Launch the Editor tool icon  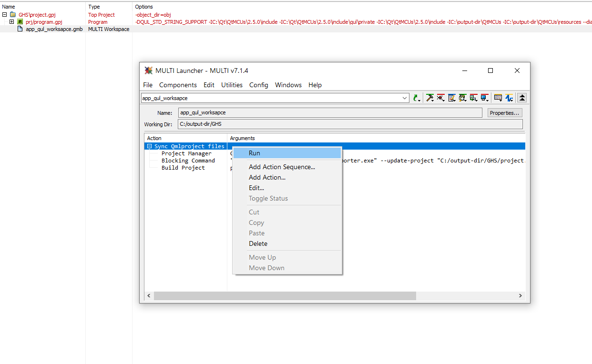[x=451, y=97]
